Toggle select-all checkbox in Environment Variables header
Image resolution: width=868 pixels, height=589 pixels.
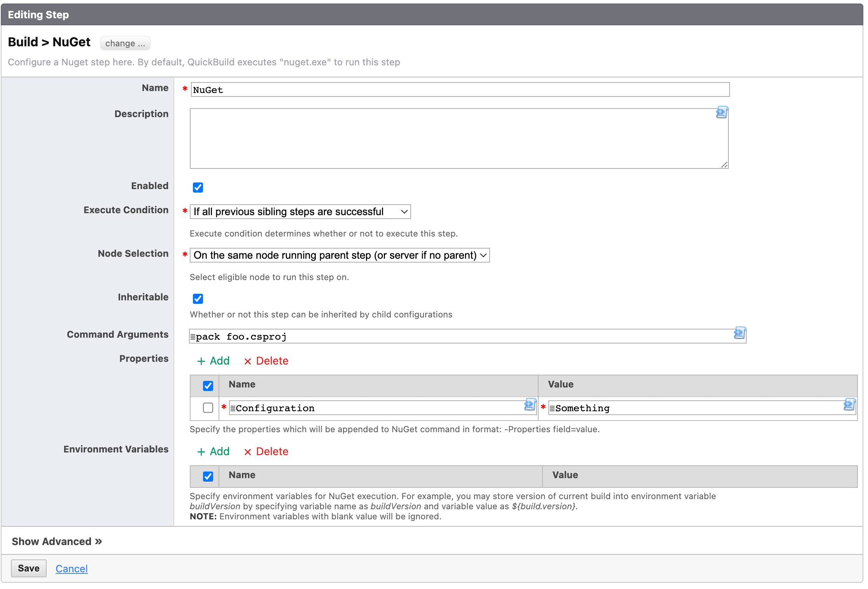208,477
